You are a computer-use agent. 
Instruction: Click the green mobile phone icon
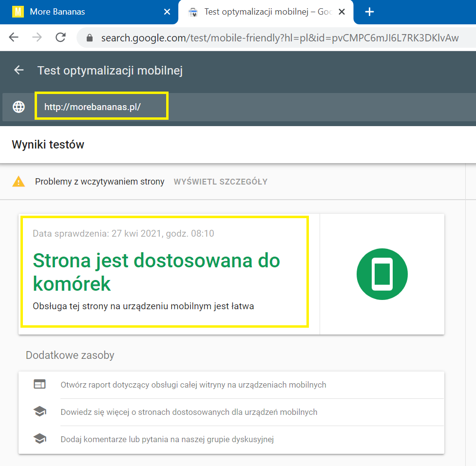(382, 274)
